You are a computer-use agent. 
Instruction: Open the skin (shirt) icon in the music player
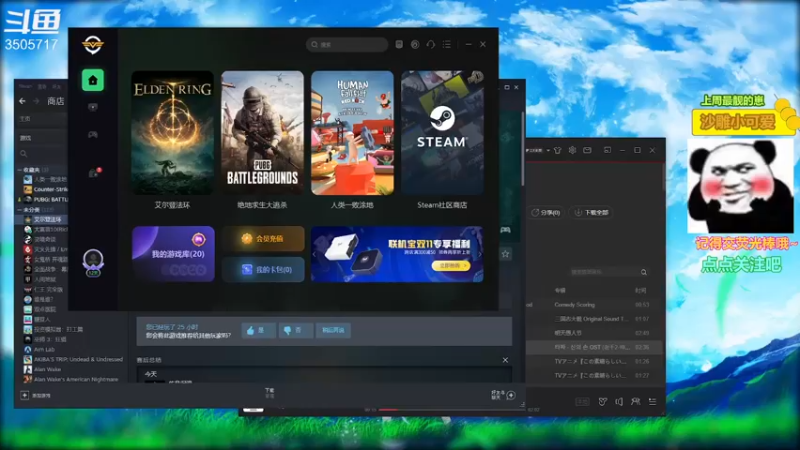coord(557,151)
